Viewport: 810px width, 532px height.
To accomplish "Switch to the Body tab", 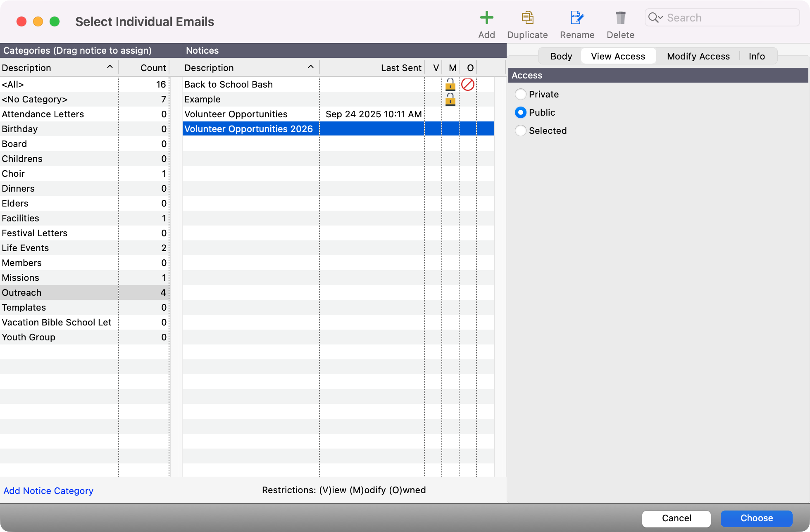I will point(561,56).
